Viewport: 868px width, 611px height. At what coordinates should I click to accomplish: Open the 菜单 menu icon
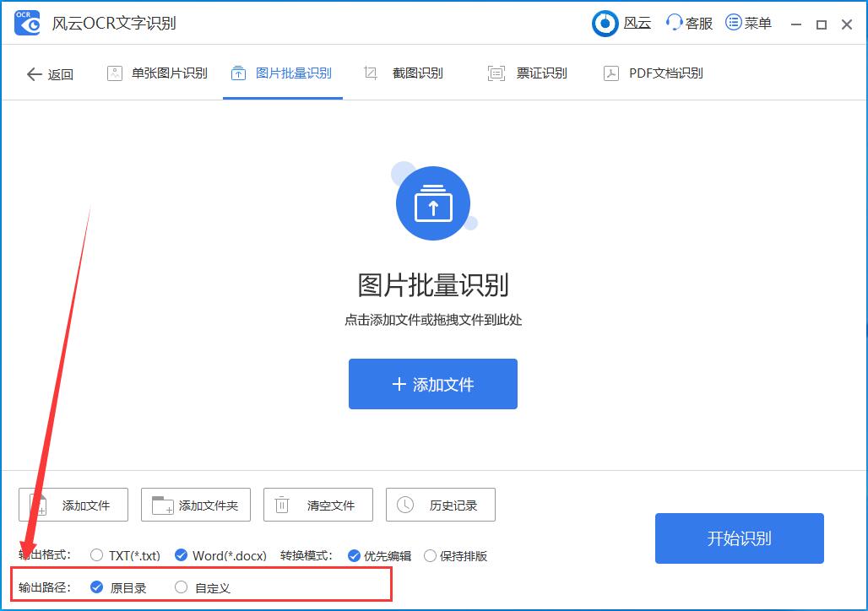733,23
